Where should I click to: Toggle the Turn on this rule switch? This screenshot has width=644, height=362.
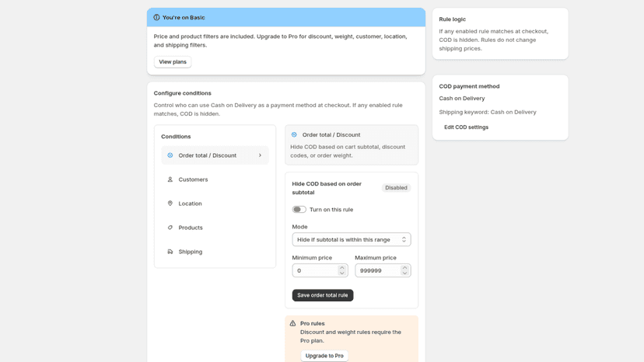pos(299,209)
